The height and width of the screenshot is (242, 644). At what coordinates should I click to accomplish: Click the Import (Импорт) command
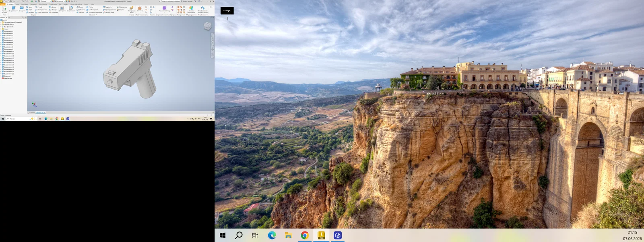(x=53, y=10)
